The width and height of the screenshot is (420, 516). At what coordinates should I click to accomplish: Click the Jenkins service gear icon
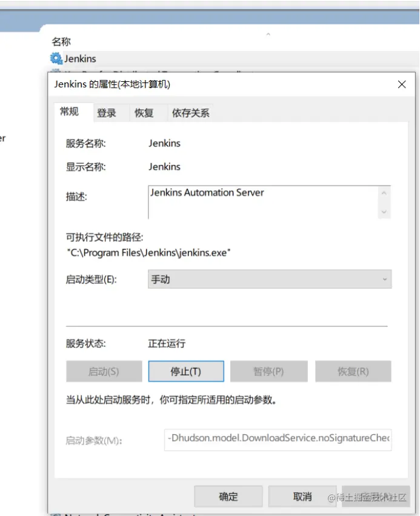(x=56, y=59)
